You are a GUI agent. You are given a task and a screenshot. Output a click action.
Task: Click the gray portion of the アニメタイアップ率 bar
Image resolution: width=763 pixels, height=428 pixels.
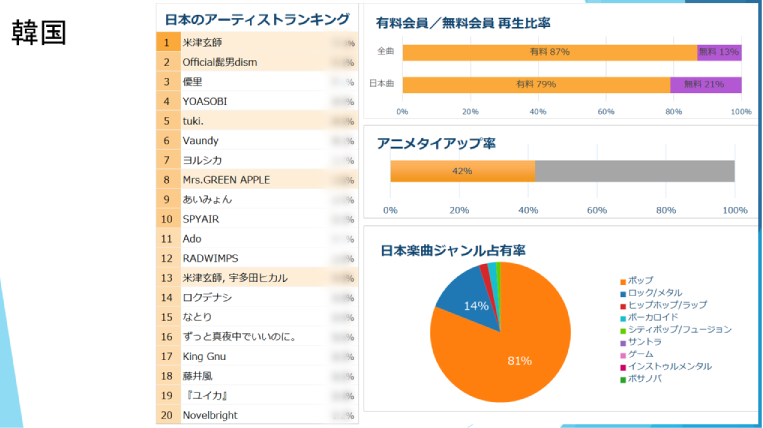tap(634, 171)
